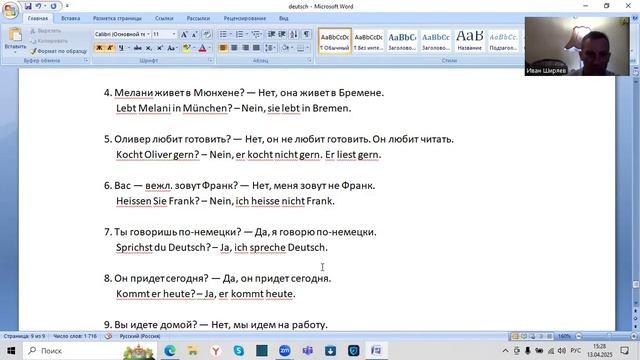Image resolution: width=640 pixels, height=360 pixels.
Task: Toggle underline Ч formatting
Action: click(x=121, y=48)
